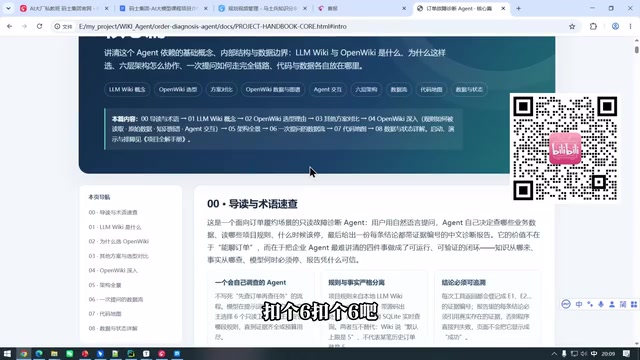Image resolution: width=640 pixels, height=360 pixels.
Task: Click the Chrome icon in the taskbar
Action: (x=24, y=353)
